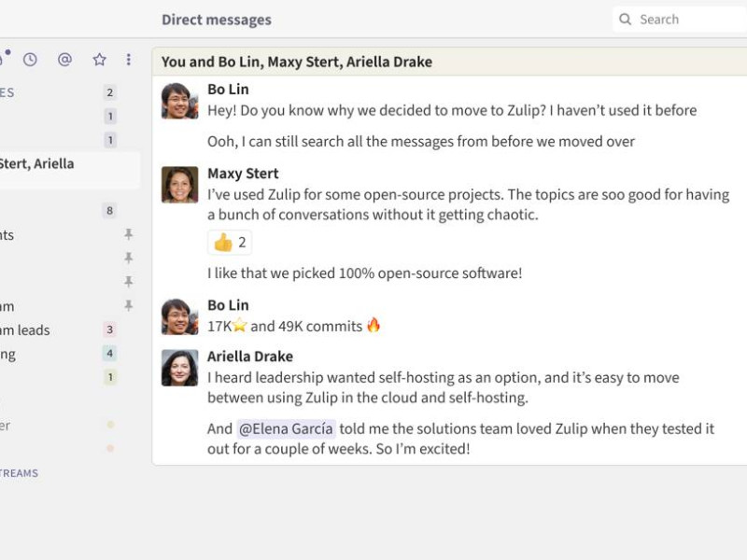Click Bo Lin's avatar on first message
Screen dimensions: 747x560
[179, 101]
